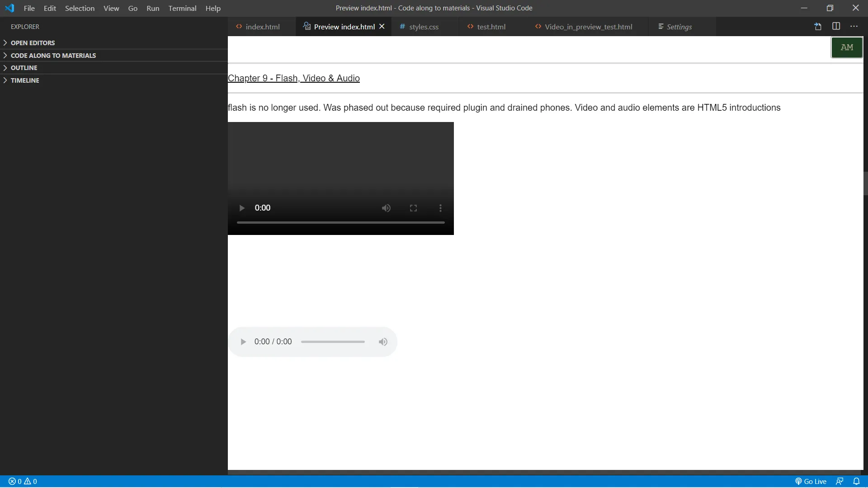This screenshot has height=488, width=868.
Task: Enter fullscreen mode on the video
Action: (x=413, y=208)
